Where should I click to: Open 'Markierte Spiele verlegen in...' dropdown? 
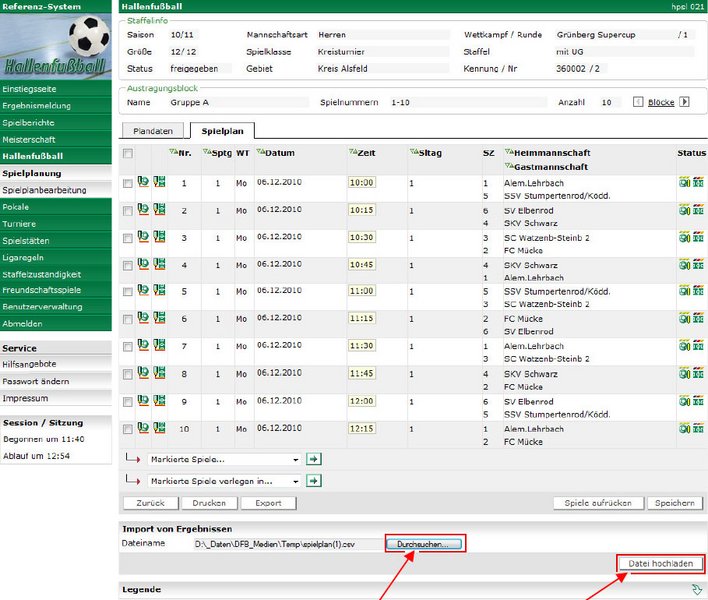pos(223,480)
